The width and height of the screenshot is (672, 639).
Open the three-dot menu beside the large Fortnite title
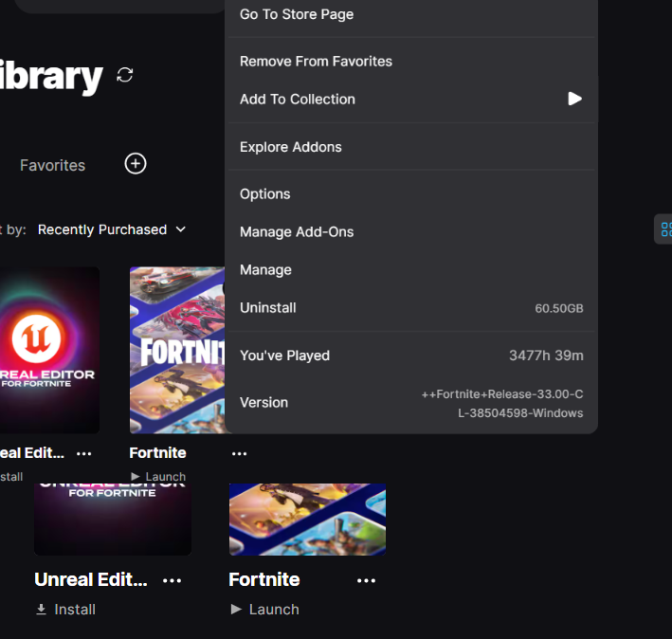367,581
